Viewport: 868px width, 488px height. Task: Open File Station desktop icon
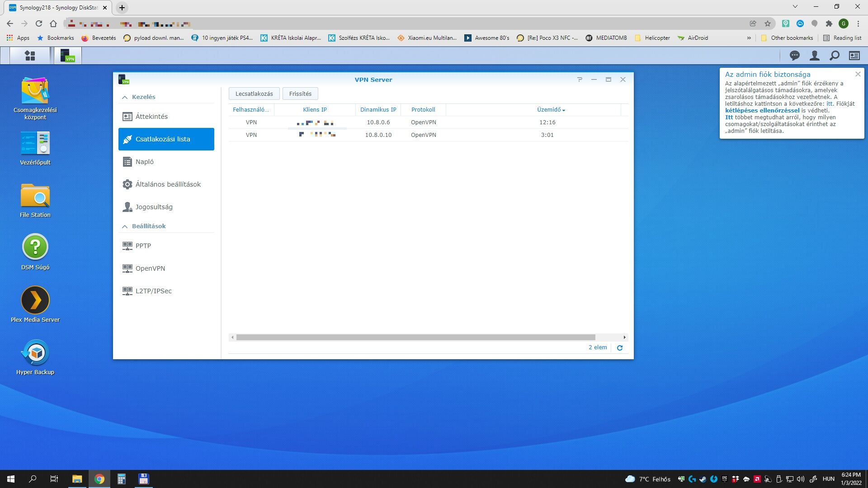[x=35, y=201]
